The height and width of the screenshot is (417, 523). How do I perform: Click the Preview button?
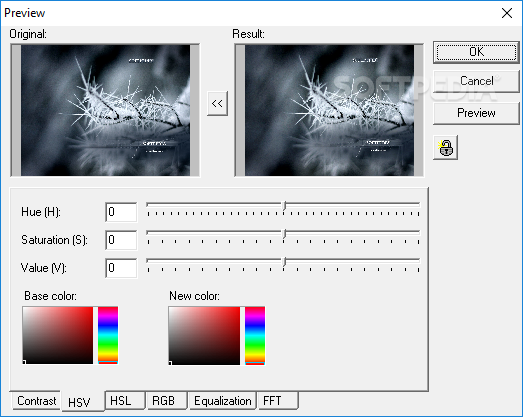pyautogui.click(x=476, y=113)
